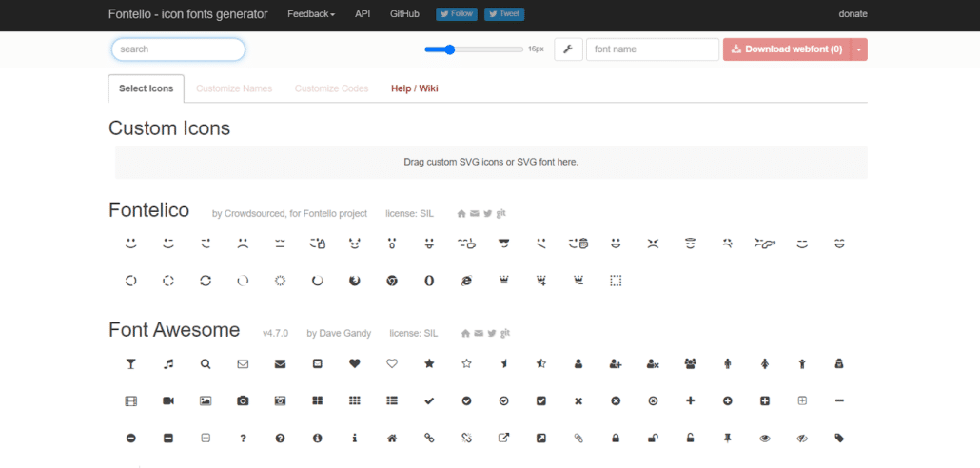Screen dimensions: 980x468
Task: Select the photo camera icon
Action: [x=243, y=401]
